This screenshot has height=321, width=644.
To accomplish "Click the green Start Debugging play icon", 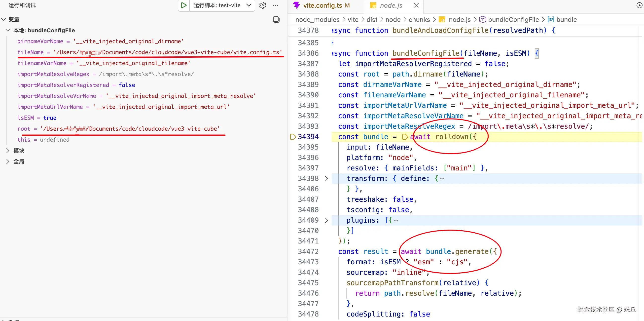I will [x=184, y=5].
